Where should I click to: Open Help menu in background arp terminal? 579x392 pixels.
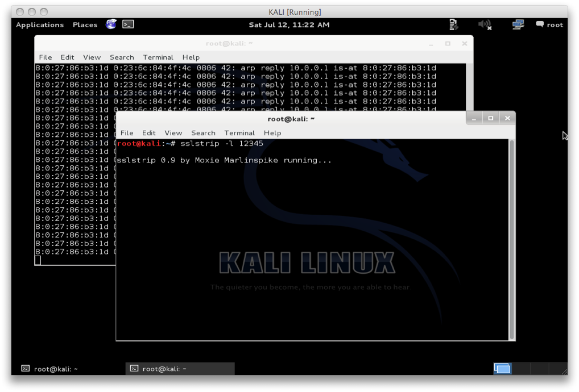(x=191, y=57)
